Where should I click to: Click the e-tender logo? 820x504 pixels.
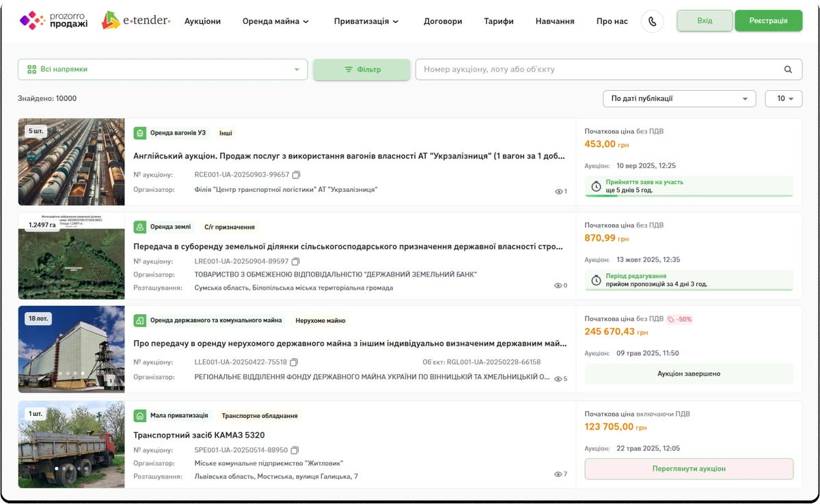click(x=136, y=20)
